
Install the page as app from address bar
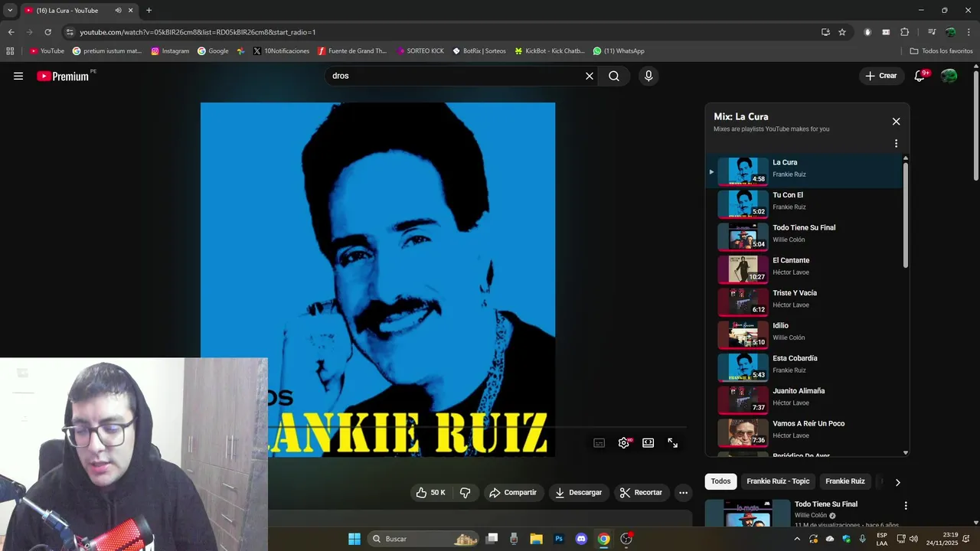click(825, 32)
